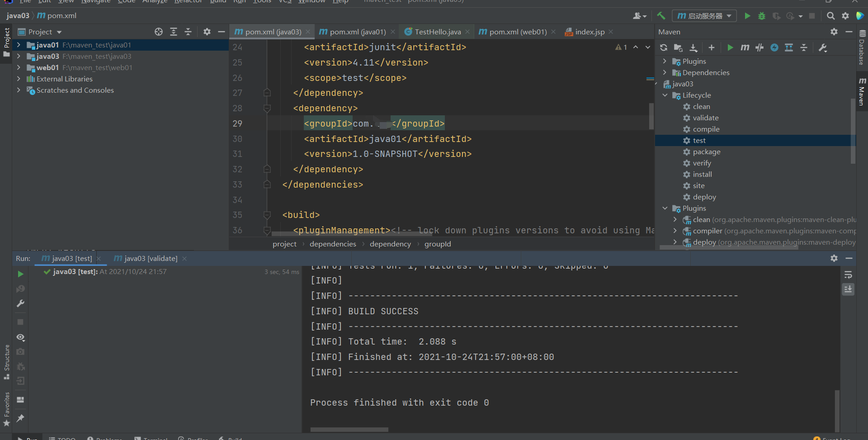Start Debug with the bug icon
This screenshot has height=440, width=868.
click(x=762, y=16)
